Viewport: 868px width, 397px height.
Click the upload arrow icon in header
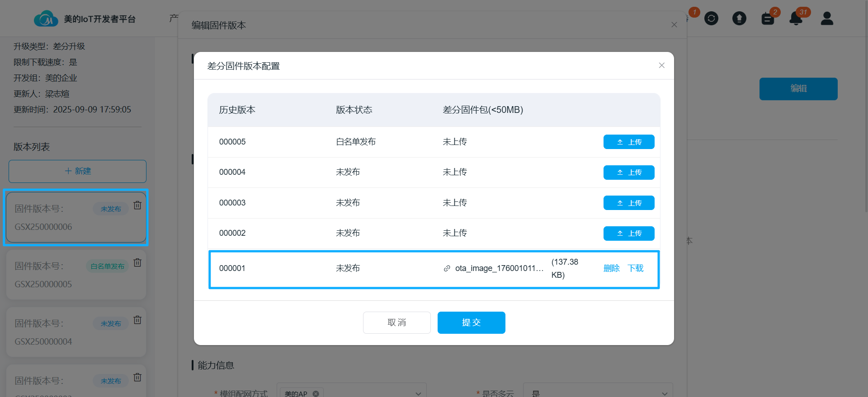(x=739, y=19)
